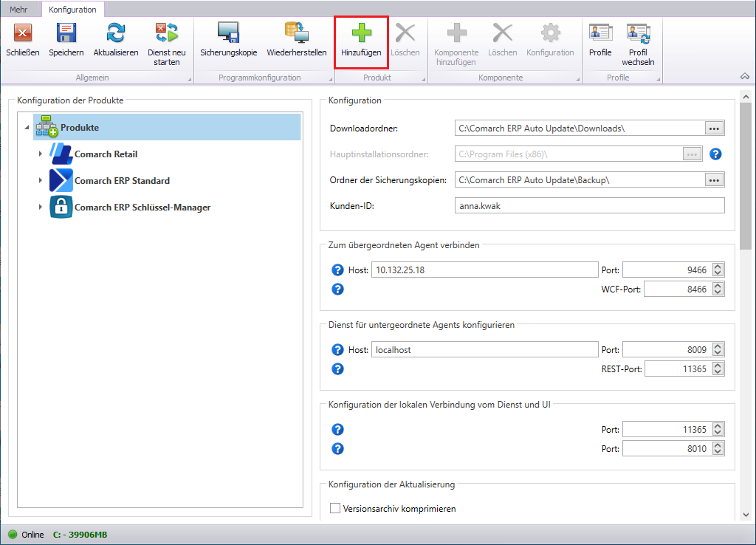Screen dimensions: 756x545
Task: Open help icon beside Hauptinstallationsordner
Action: click(x=715, y=154)
